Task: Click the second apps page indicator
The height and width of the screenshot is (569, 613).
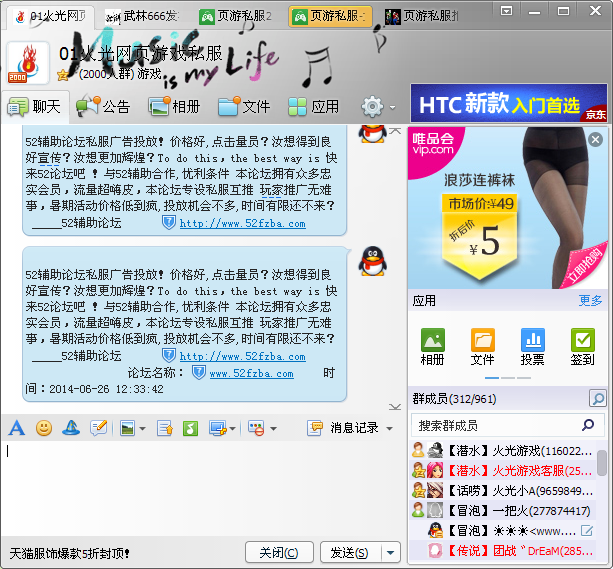Action: [x=508, y=378]
